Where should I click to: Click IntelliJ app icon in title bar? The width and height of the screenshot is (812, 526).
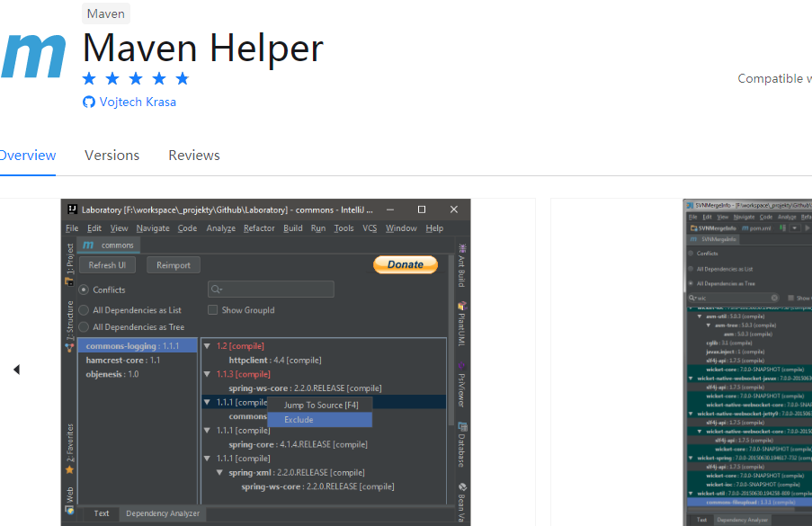coord(73,210)
